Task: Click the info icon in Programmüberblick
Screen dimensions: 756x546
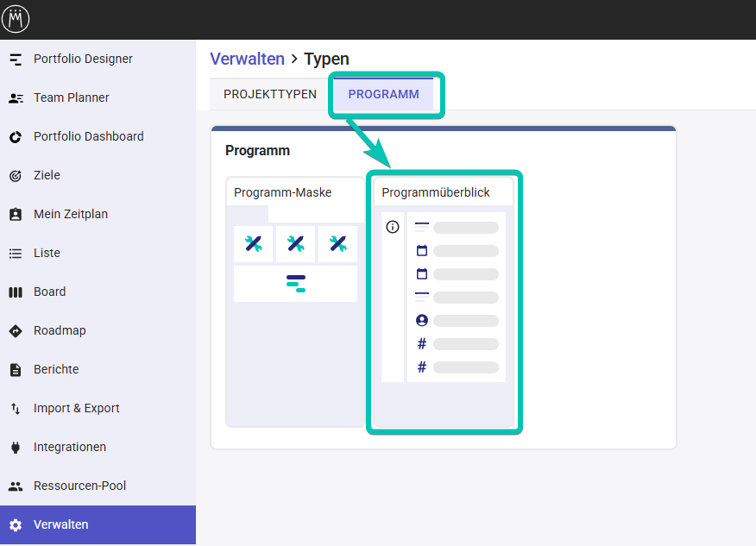Action: click(393, 228)
